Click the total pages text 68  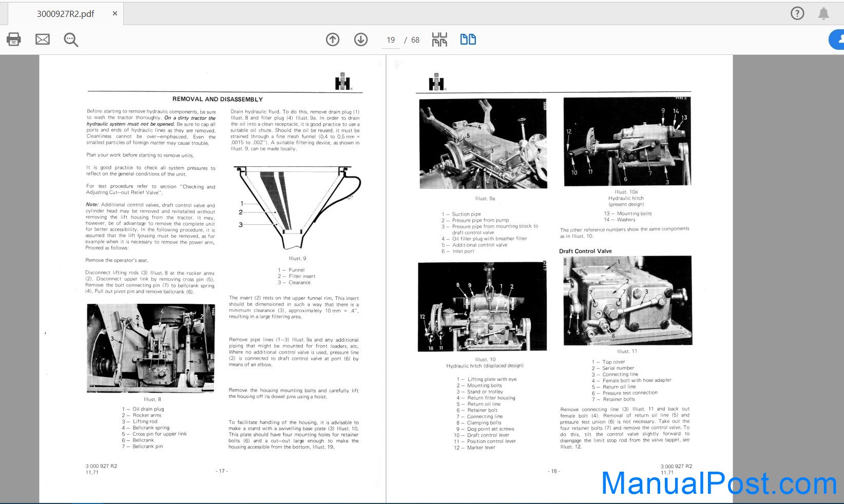click(415, 40)
